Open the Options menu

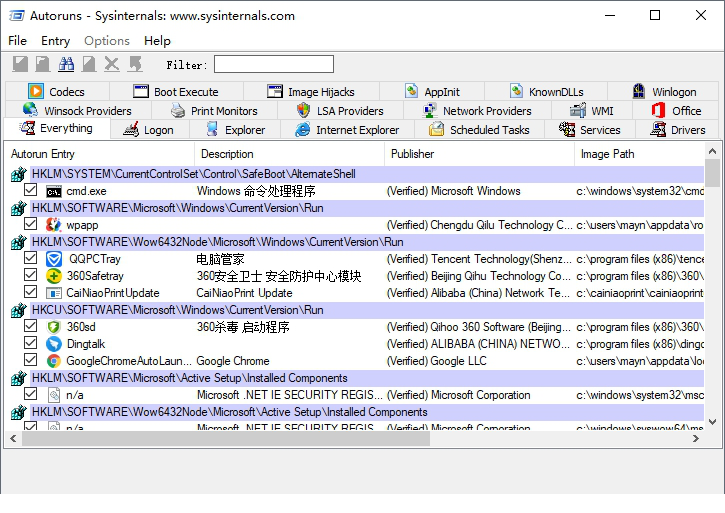tap(107, 41)
